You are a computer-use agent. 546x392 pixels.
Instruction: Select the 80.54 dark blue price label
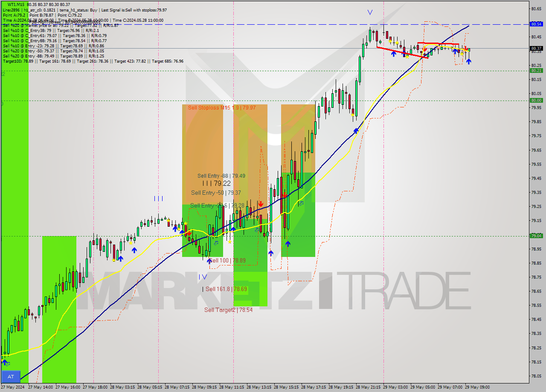[536, 24]
